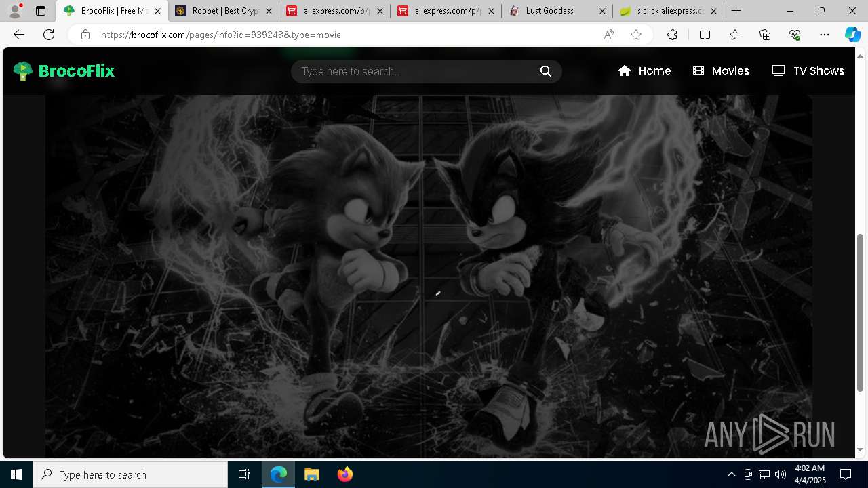This screenshot has width=868, height=488.
Task: Show hidden system tray icons
Action: [x=731, y=474]
